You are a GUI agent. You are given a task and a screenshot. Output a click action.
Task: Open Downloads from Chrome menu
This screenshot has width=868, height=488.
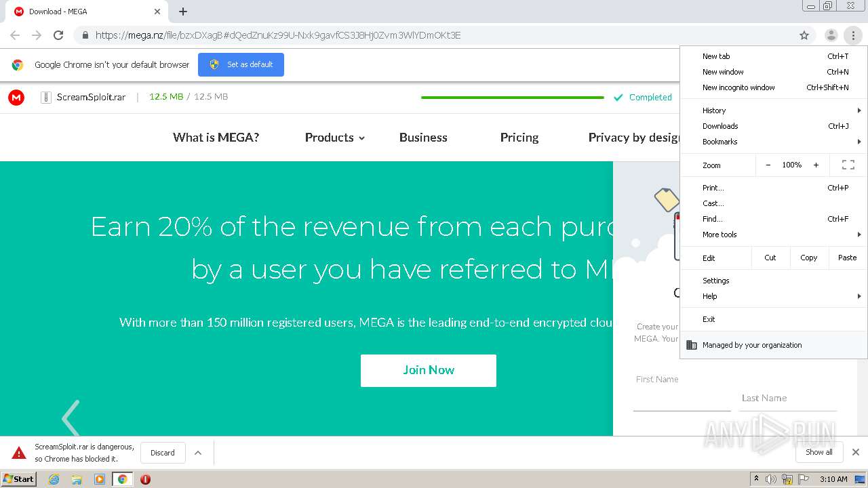774,126
